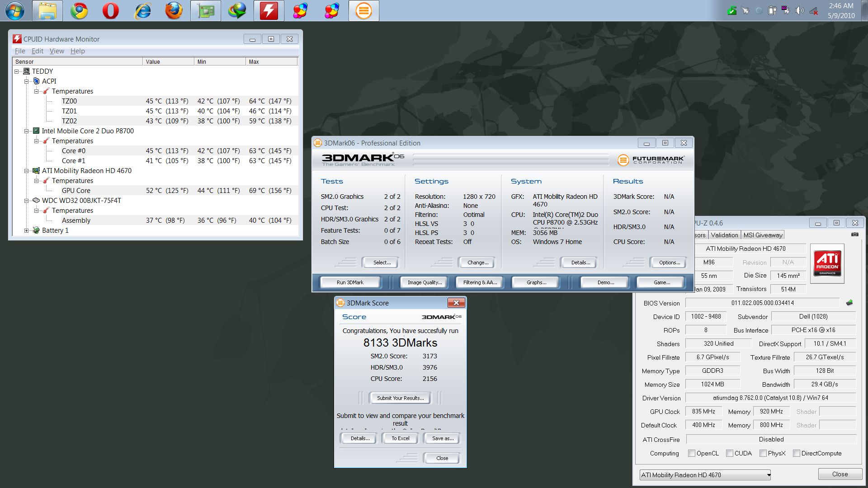The width and height of the screenshot is (868, 488).
Task: Click the green checkmark tray icon
Action: 732,10
